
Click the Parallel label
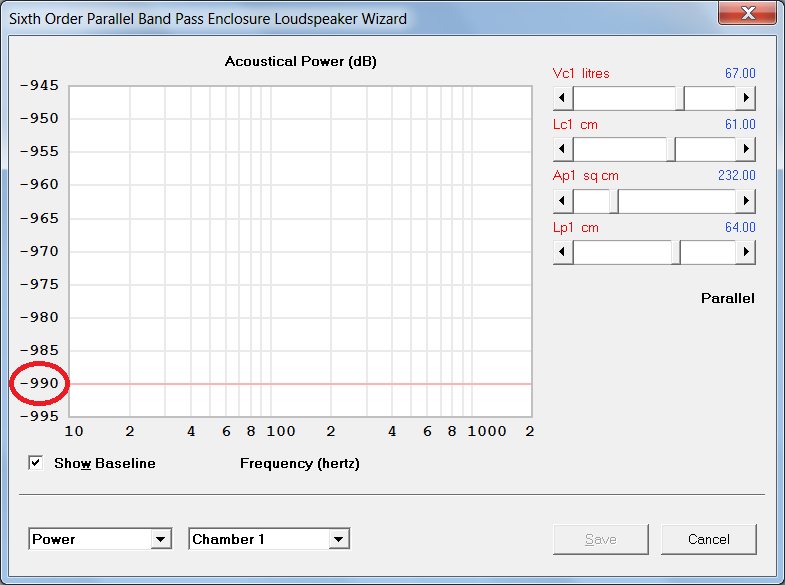[x=727, y=298]
